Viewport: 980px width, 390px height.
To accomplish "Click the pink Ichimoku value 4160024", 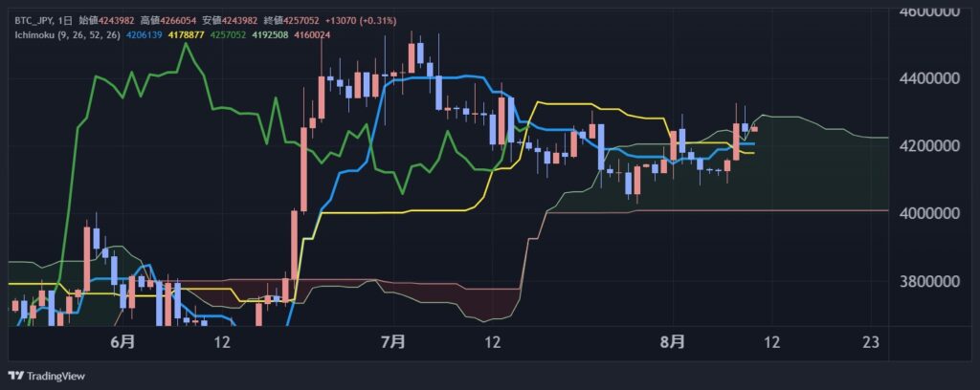I will coord(309,35).
